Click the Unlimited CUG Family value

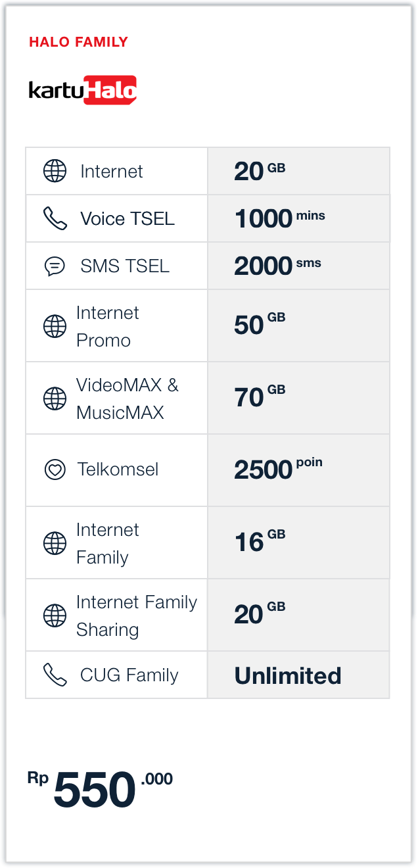coord(288,675)
